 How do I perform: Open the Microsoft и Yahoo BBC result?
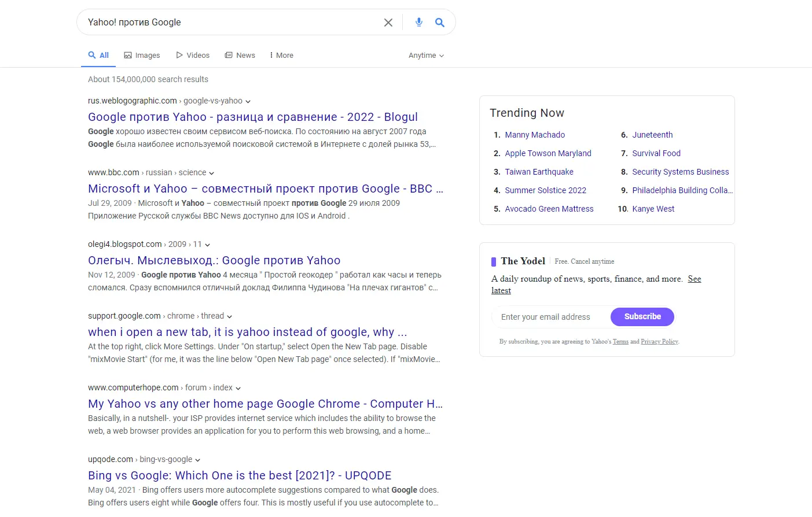point(266,189)
